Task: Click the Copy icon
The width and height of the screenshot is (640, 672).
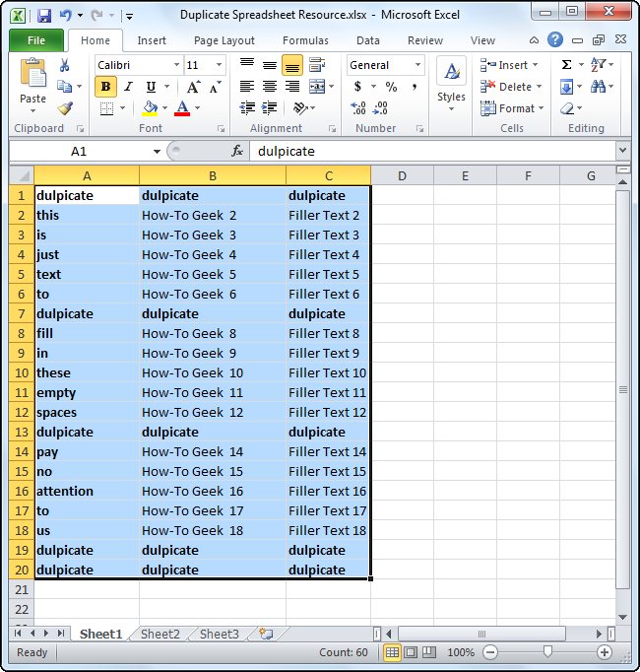Action: click(64, 87)
